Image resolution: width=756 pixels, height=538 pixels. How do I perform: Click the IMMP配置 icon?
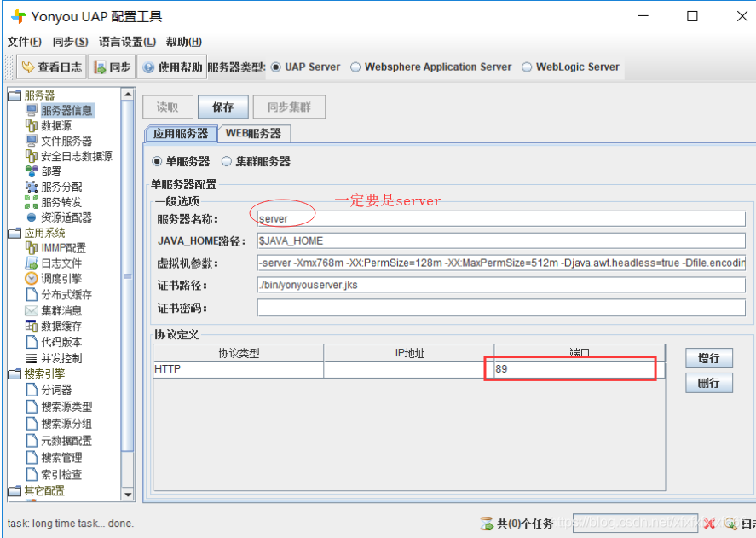pyautogui.click(x=32, y=248)
